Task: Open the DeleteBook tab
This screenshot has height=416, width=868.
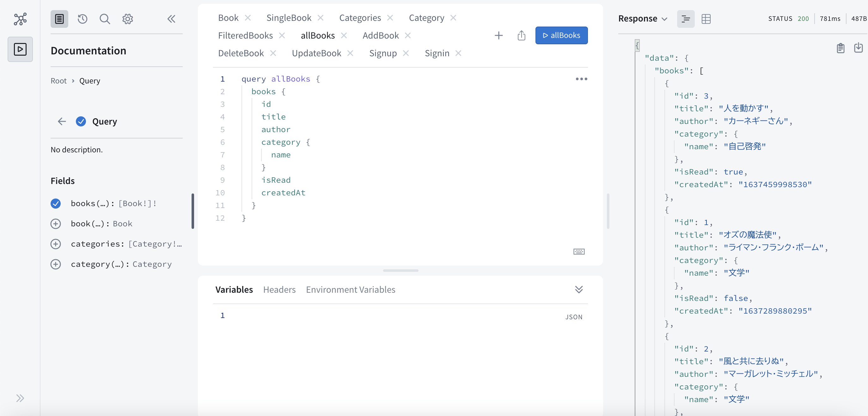Action: [x=241, y=53]
